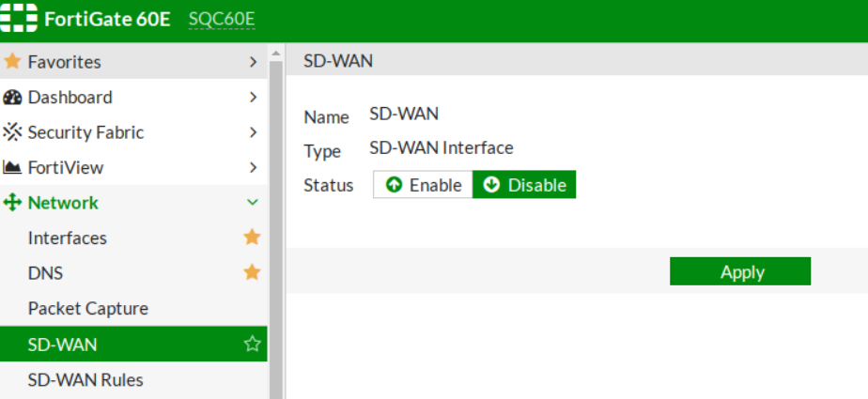Click the Dashboard gauge icon
This screenshot has width=868, height=399.
point(12,98)
